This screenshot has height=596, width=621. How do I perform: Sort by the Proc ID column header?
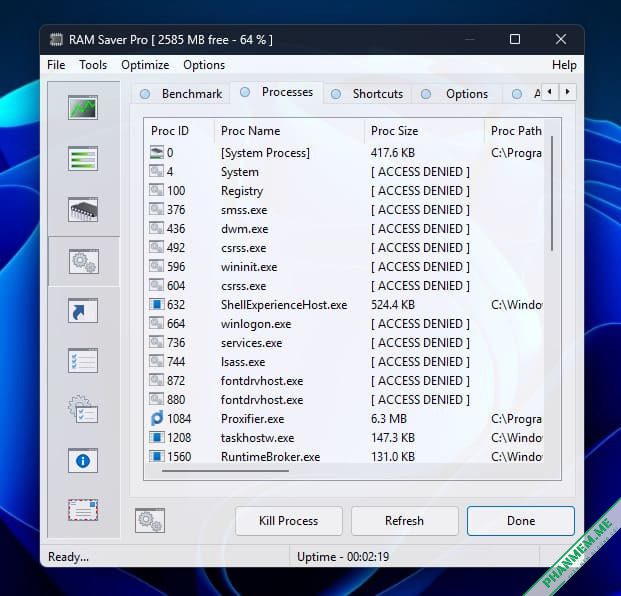point(179,131)
